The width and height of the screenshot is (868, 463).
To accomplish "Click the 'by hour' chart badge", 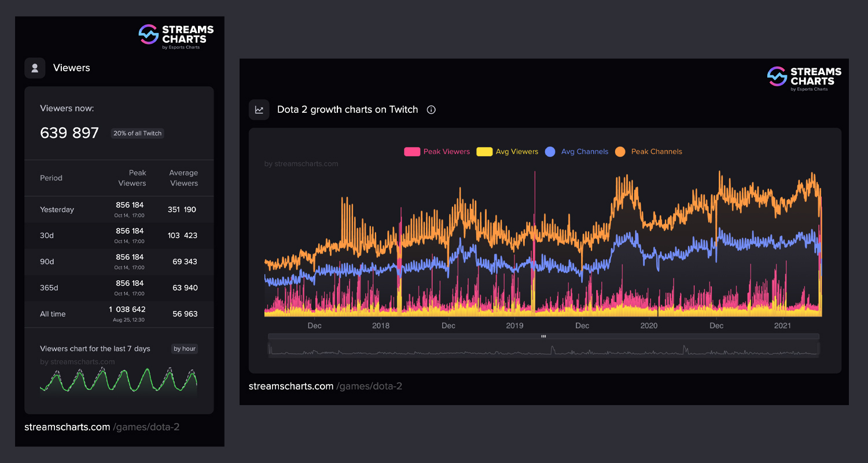I will 185,348.
